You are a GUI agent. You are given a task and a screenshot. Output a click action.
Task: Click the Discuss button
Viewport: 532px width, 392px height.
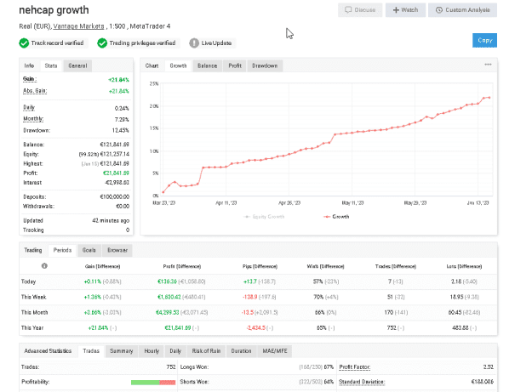point(360,10)
